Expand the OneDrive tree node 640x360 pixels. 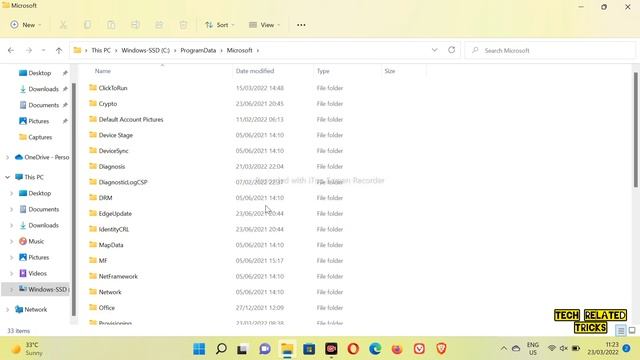coord(7,157)
